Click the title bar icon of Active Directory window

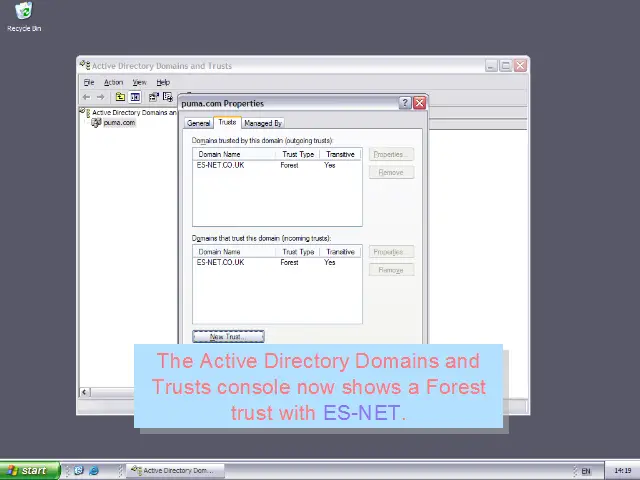(x=85, y=65)
